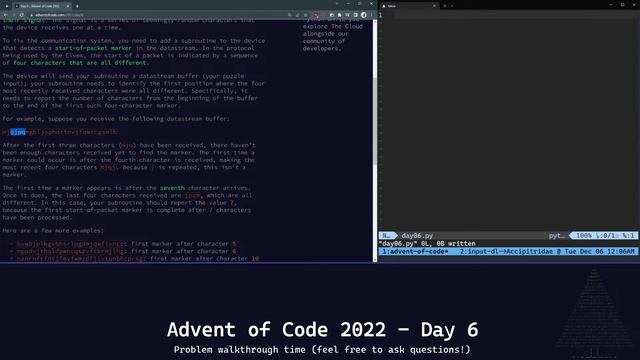640x360 pixels.
Task: Open the red extension icon in toolbar
Action: point(316,15)
